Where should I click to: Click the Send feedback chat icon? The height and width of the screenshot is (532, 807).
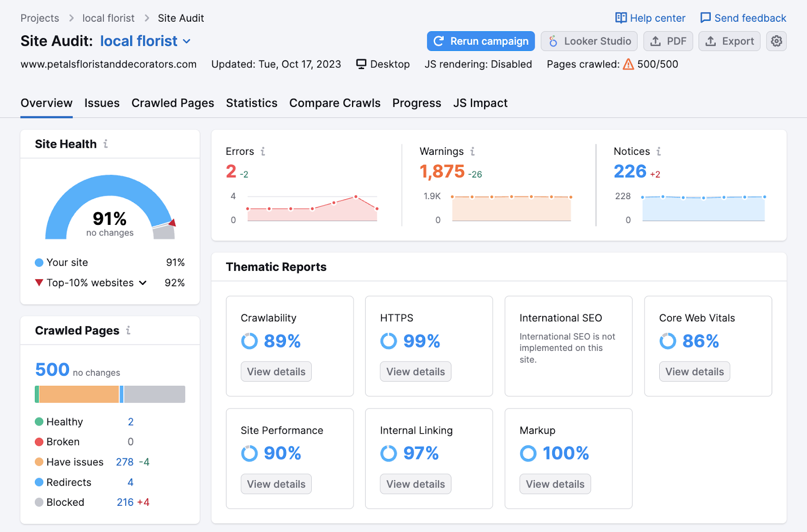(x=706, y=18)
